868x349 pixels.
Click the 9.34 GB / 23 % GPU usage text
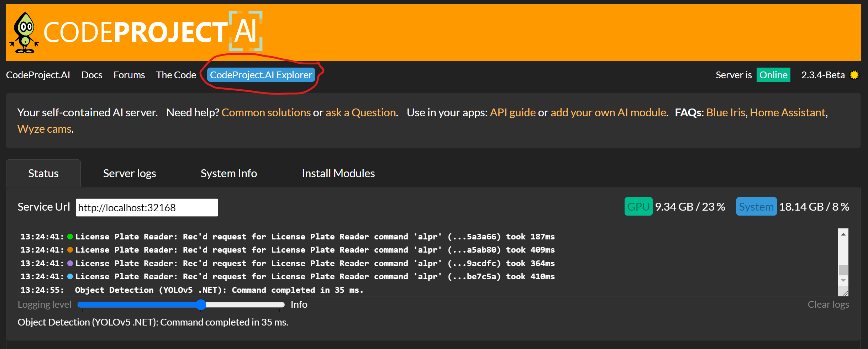[690, 207]
